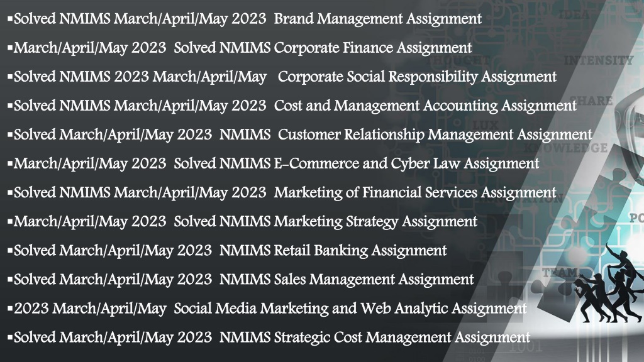Select the E-Commerce and Cyber Law Assignment entry
The height and width of the screenshot is (362, 644).
273,164
